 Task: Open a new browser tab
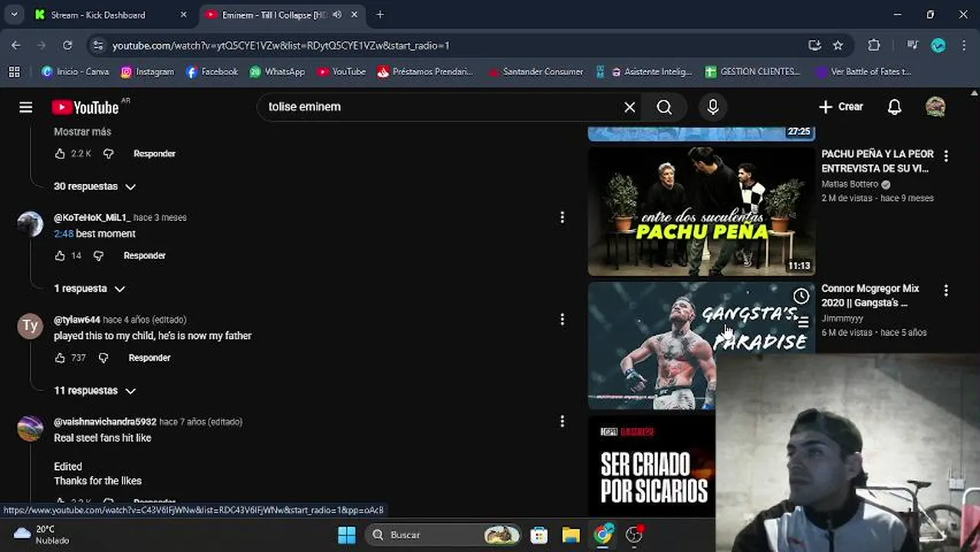click(380, 15)
